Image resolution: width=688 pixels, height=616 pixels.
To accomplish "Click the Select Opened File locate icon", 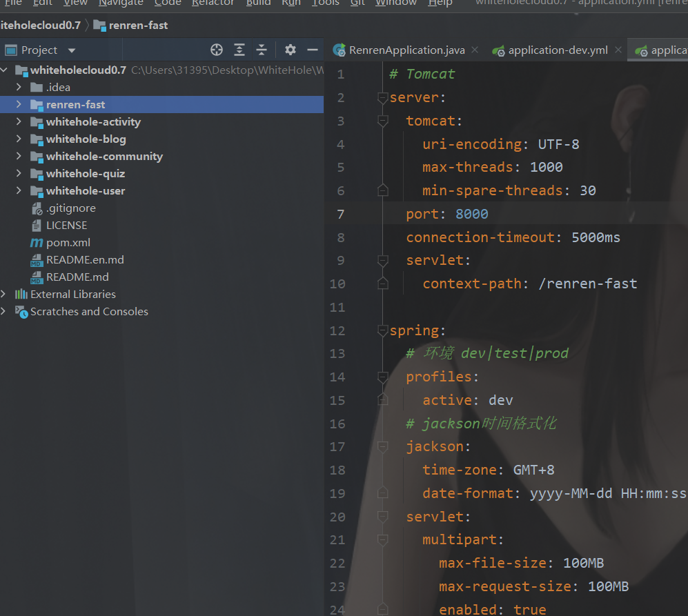I will coord(216,50).
